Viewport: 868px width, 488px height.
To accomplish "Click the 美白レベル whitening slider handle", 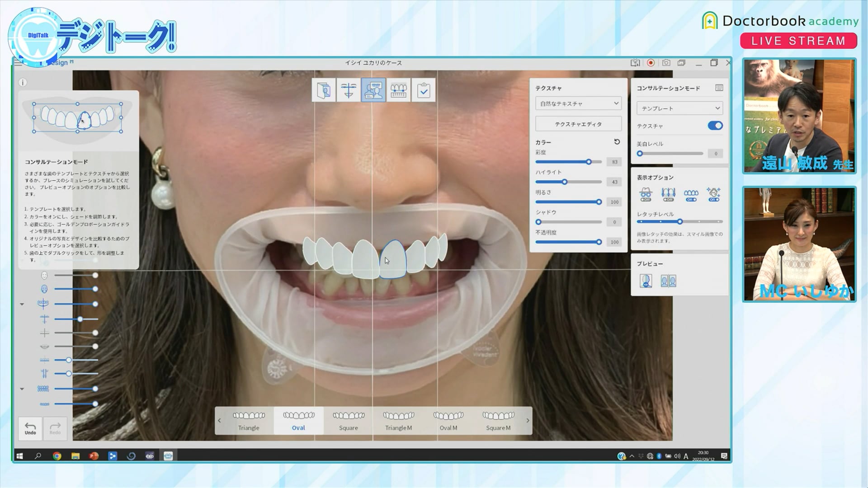I will click(x=640, y=154).
